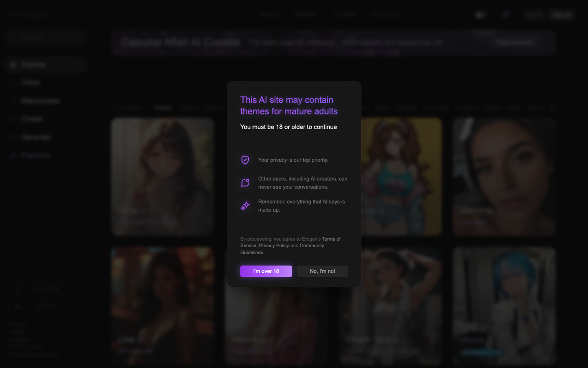Open the Privacy Policy link
The image size is (588, 368).
[274, 245]
